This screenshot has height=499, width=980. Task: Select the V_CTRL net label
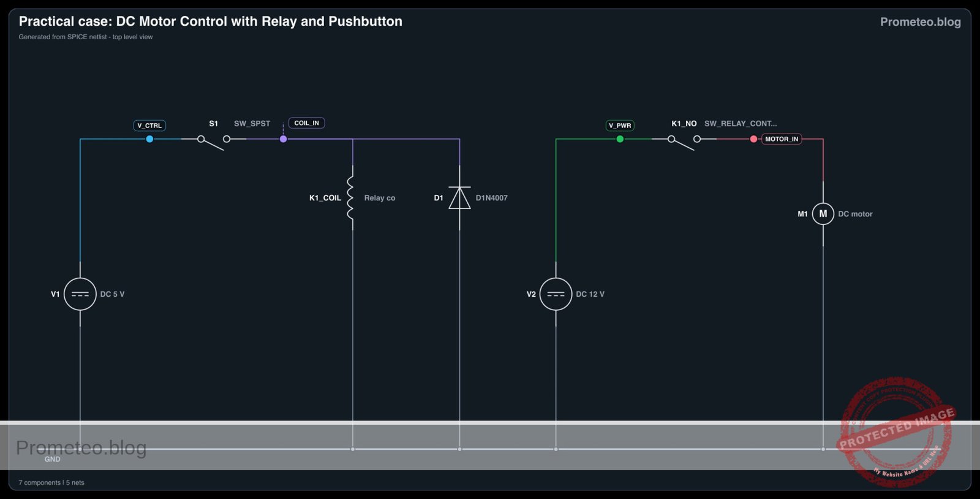pyautogui.click(x=149, y=126)
